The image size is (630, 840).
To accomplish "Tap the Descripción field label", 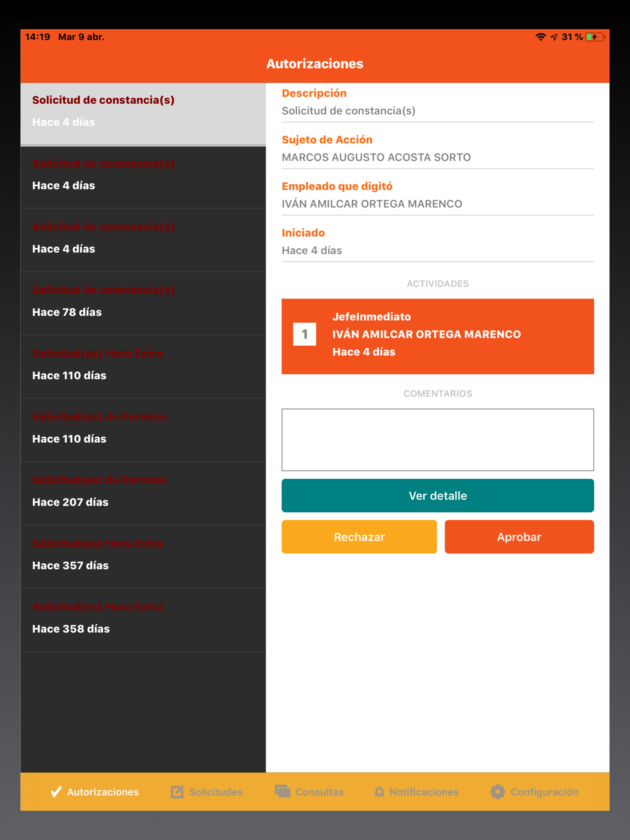I will (314, 93).
